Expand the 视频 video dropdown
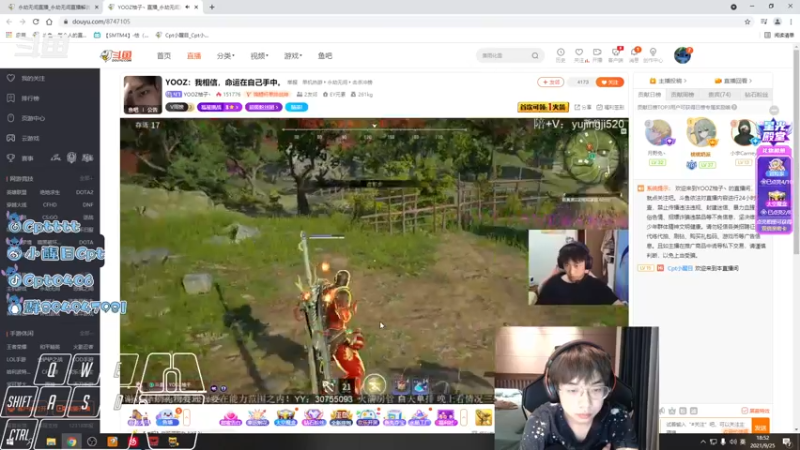The height and width of the screenshot is (450, 800). [259, 56]
